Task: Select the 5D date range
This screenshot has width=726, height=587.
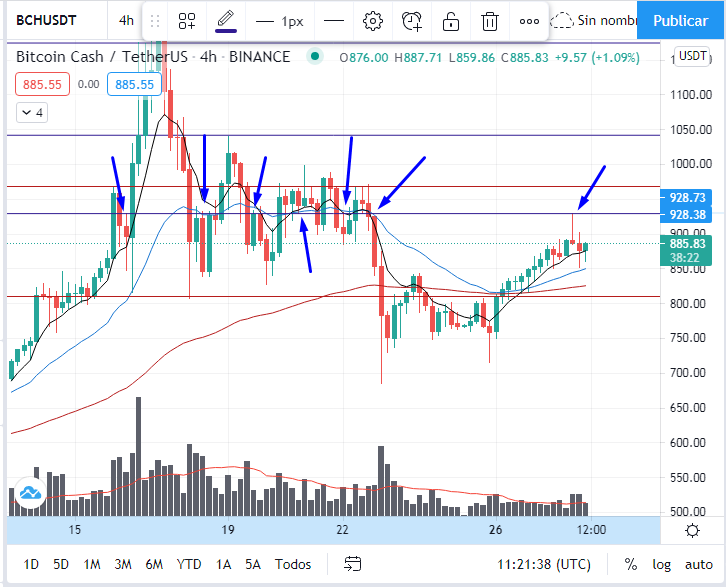Action: click(61, 564)
